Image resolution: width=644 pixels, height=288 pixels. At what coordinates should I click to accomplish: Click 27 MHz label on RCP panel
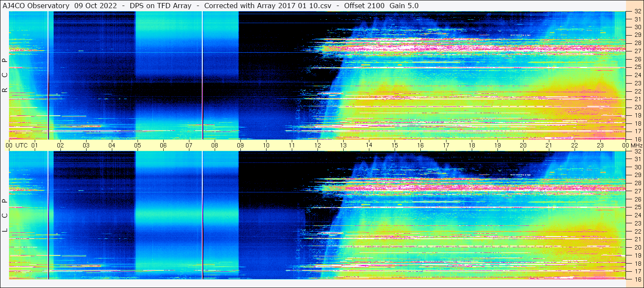point(637,51)
